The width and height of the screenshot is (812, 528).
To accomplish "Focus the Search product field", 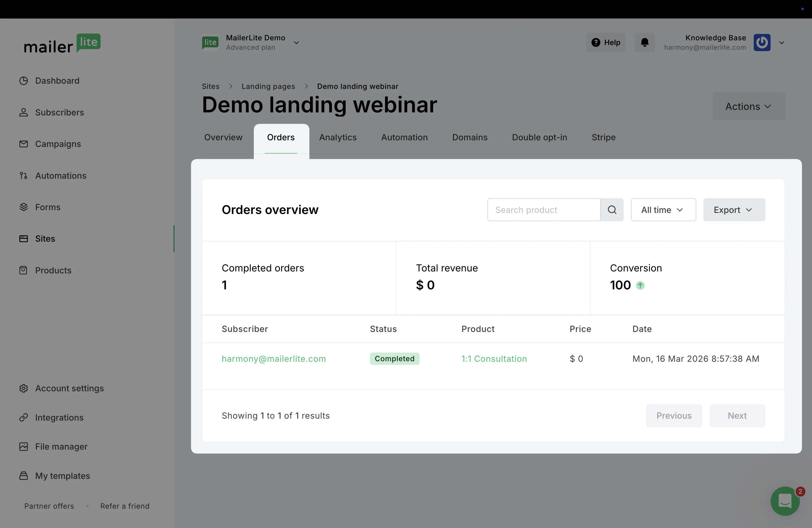I will (544, 210).
